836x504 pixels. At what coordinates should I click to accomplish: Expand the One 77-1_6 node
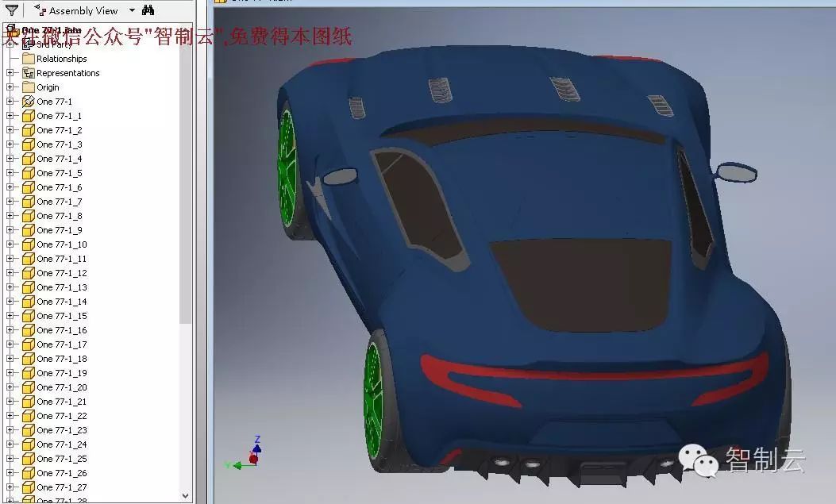tap(10, 187)
